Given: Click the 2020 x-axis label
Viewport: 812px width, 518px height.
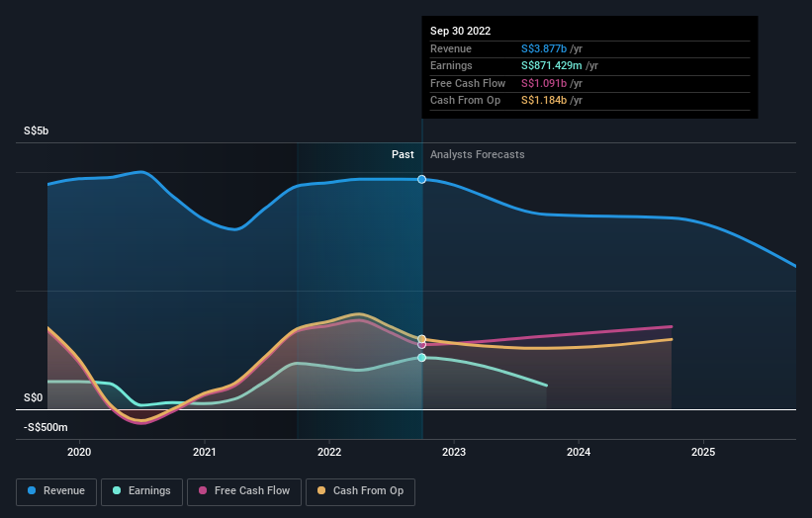Looking at the screenshot, I should click(79, 453).
